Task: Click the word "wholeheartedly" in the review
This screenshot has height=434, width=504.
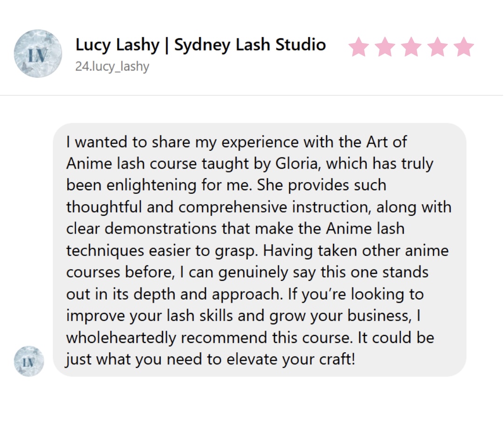Action: [121, 338]
